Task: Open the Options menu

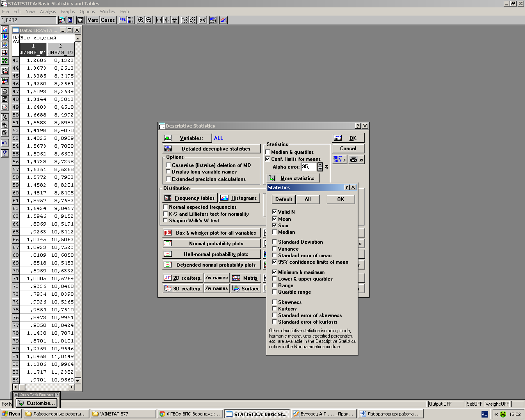Action: pos(87,11)
